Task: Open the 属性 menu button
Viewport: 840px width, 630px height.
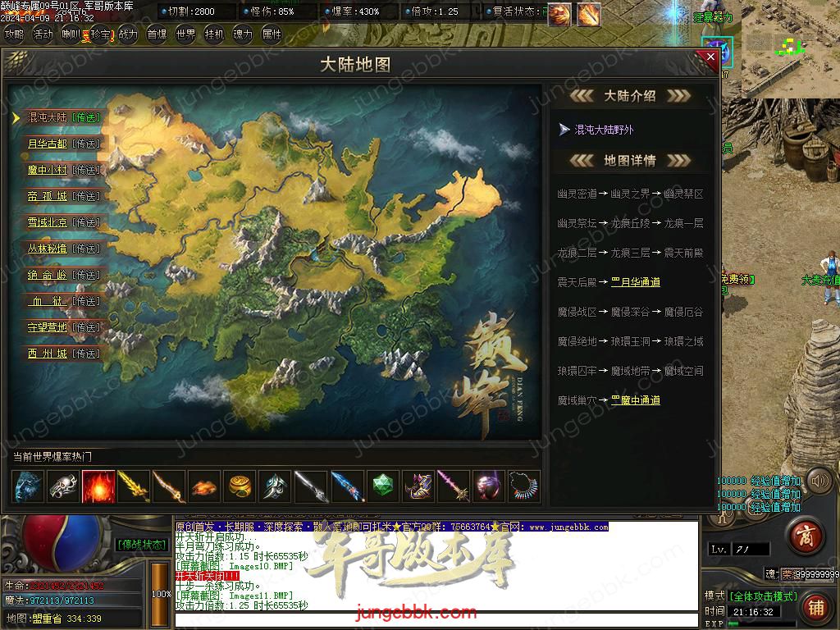Action: click(x=271, y=34)
